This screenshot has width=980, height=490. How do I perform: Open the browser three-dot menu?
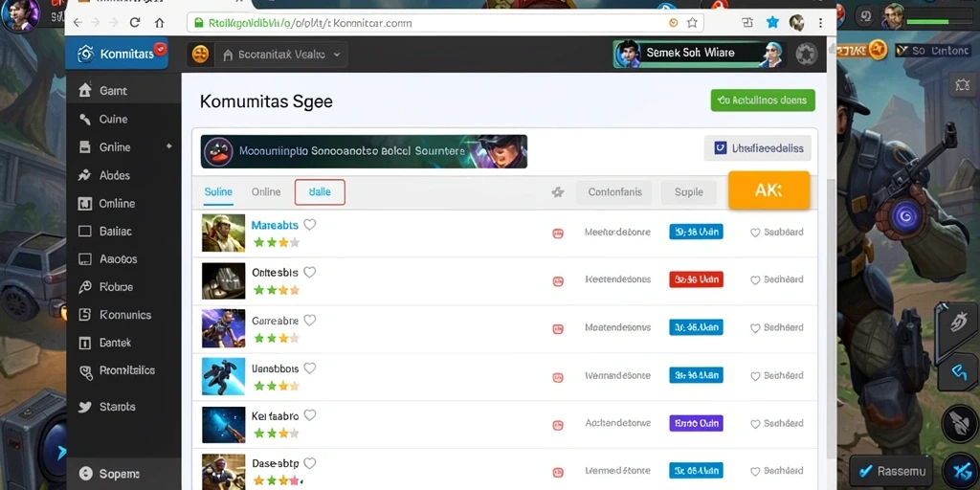pos(820,23)
